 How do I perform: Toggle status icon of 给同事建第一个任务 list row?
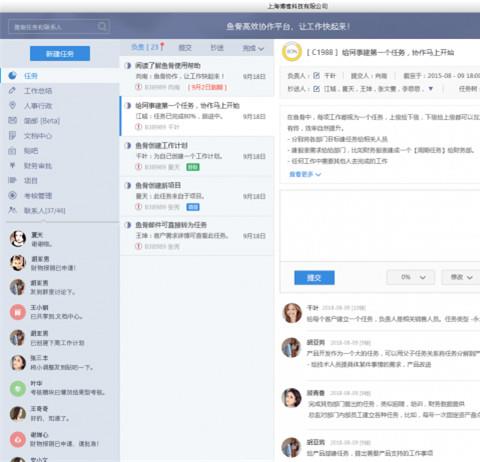pos(127,106)
